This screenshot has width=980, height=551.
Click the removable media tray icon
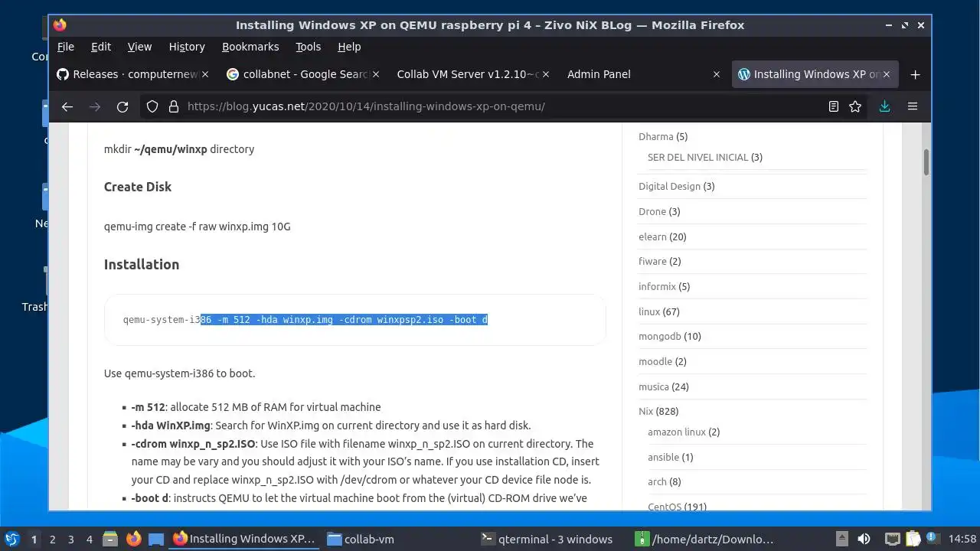point(841,539)
